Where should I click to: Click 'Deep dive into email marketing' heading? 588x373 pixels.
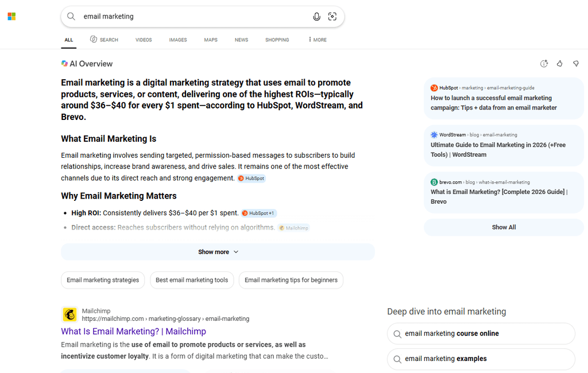(x=447, y=312)
